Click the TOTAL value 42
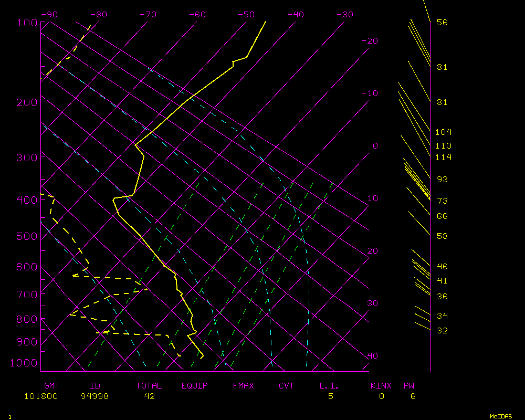 point(149,396)
